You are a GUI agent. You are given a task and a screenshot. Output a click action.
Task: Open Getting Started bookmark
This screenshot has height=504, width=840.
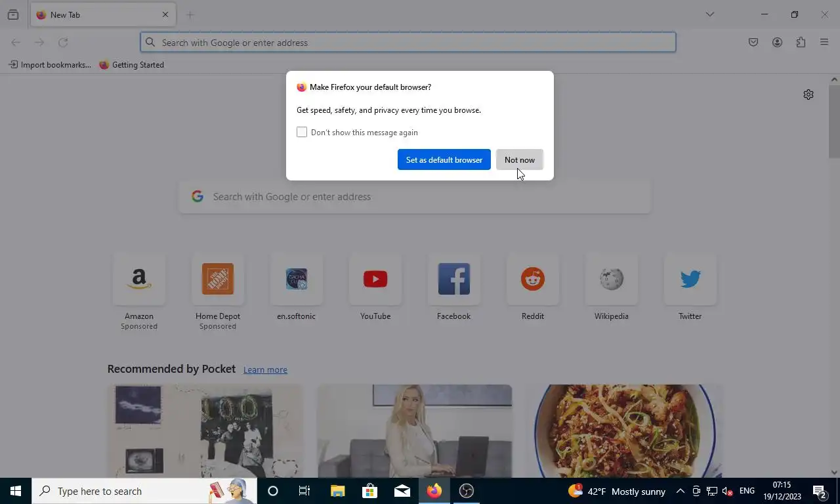pyautogui.click(x=131, y=65)
